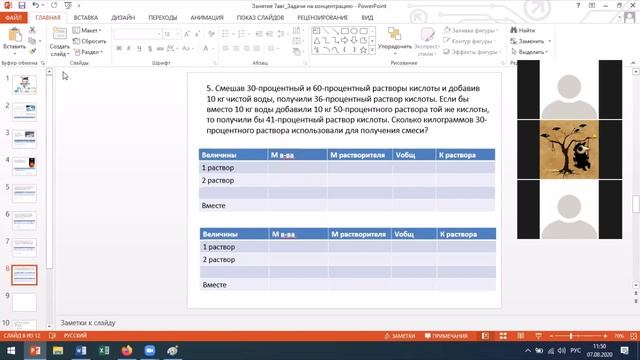Switch to the ПОКАЗ СЛАЙДОВ tab
Image resolution: width=640 pixels, height=360 pixels.
pyautogui.click(x=260, y=18)
